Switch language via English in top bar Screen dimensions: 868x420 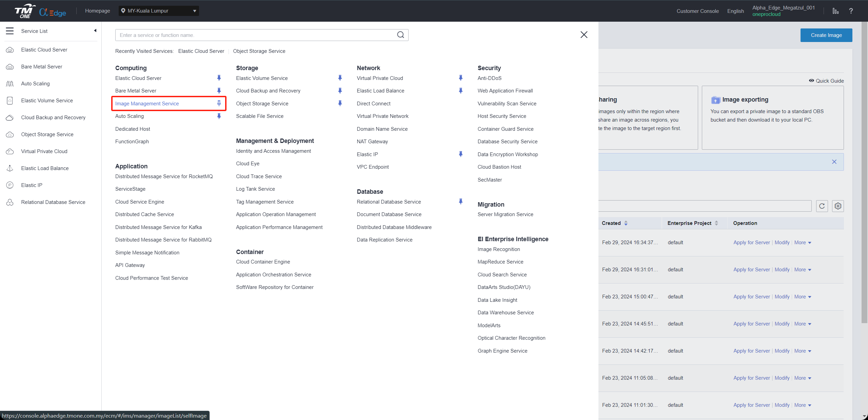click(735, 11)
